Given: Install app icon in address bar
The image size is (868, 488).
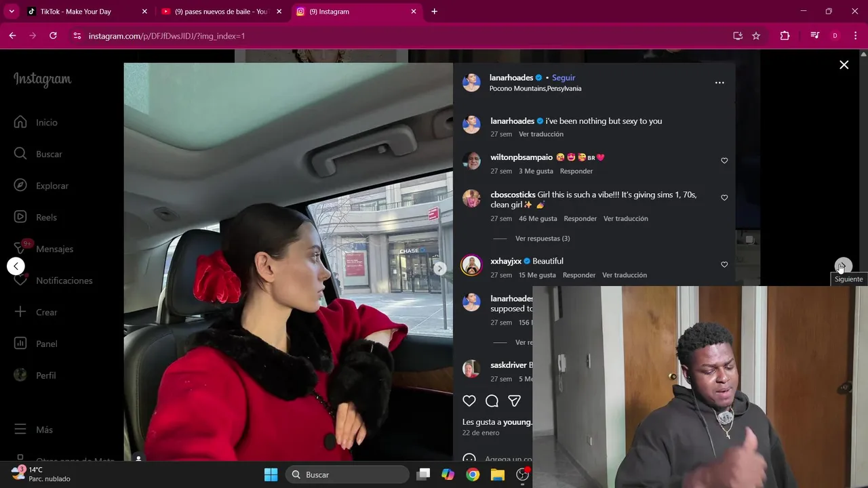Looking at the screenshot, I should (738, 36).
